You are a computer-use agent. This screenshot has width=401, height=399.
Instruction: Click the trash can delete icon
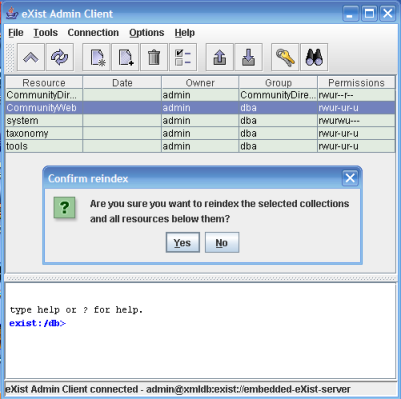click(154, 57)
